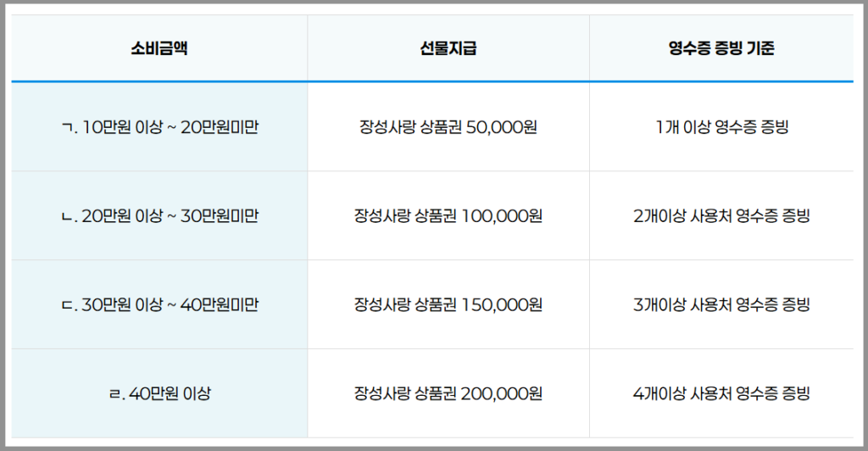The width and height of the screenshot is (868, 451).
Task: Click the 영수증 증빙 기준 column header
Action: 721,48
